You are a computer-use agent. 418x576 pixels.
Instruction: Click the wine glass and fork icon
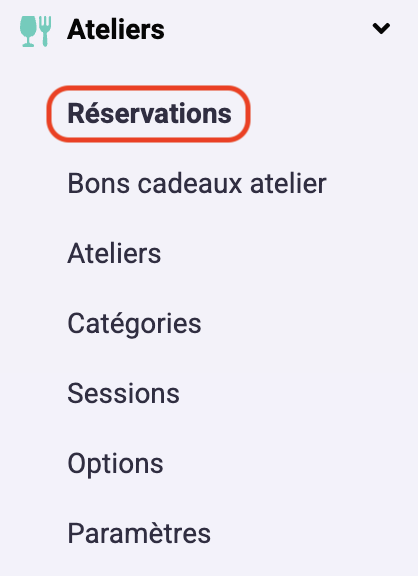[35, 31]
